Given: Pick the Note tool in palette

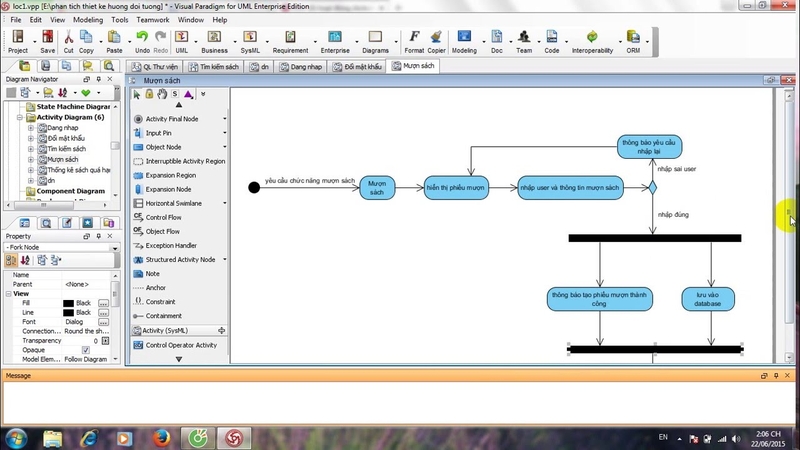Looking at the screenshot, I should click(x=152, y=274).
